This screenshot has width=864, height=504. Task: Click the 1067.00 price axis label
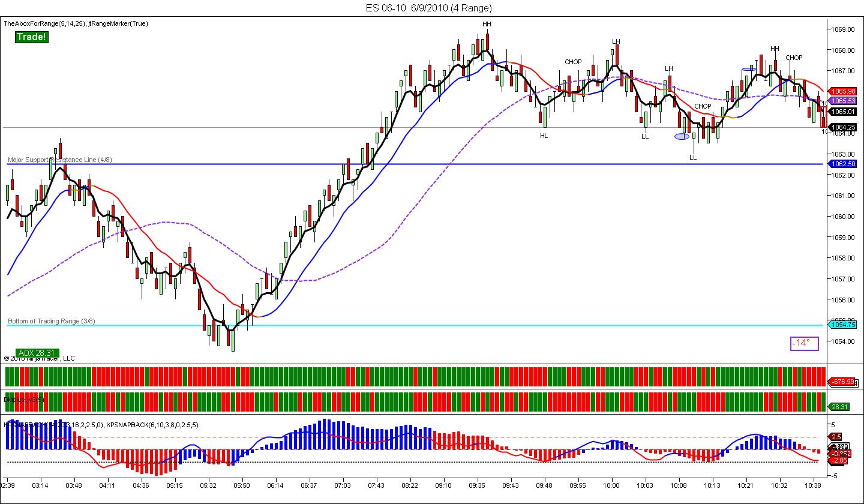pos(842,71)
